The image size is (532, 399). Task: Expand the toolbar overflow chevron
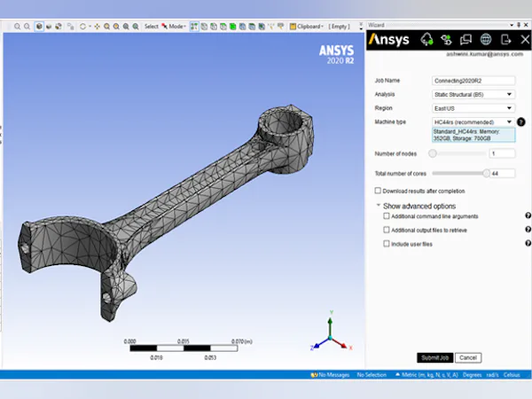click(x=361, y=26)
